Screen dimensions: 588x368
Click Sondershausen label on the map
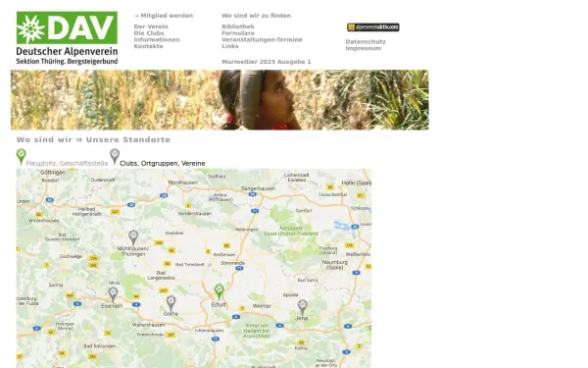tap(195, 213)
